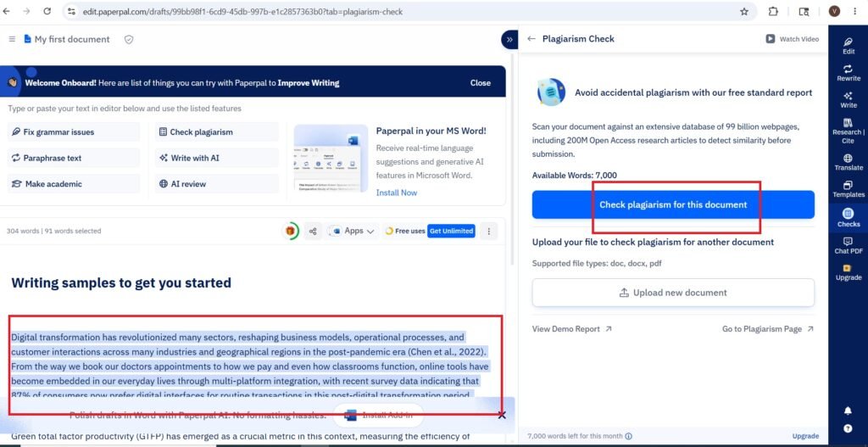
Task: Click Check plagiarism for this document
Action: point(673,204)
